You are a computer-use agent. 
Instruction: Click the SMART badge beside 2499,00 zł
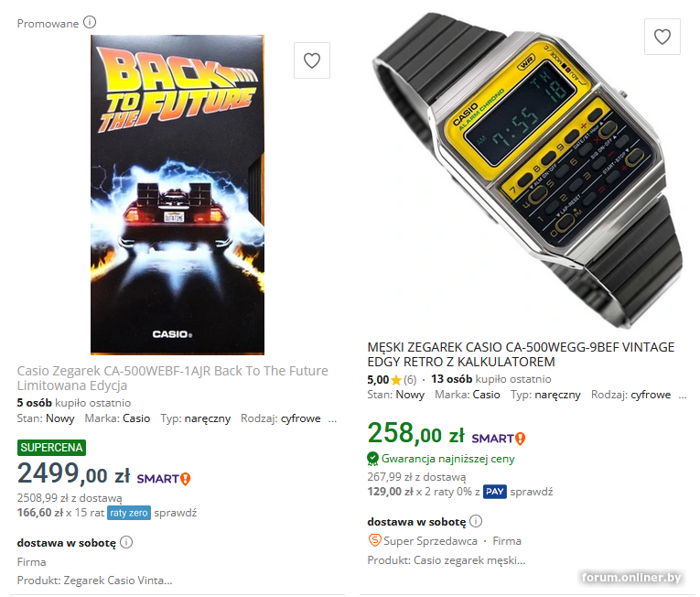tap(164, 479)
